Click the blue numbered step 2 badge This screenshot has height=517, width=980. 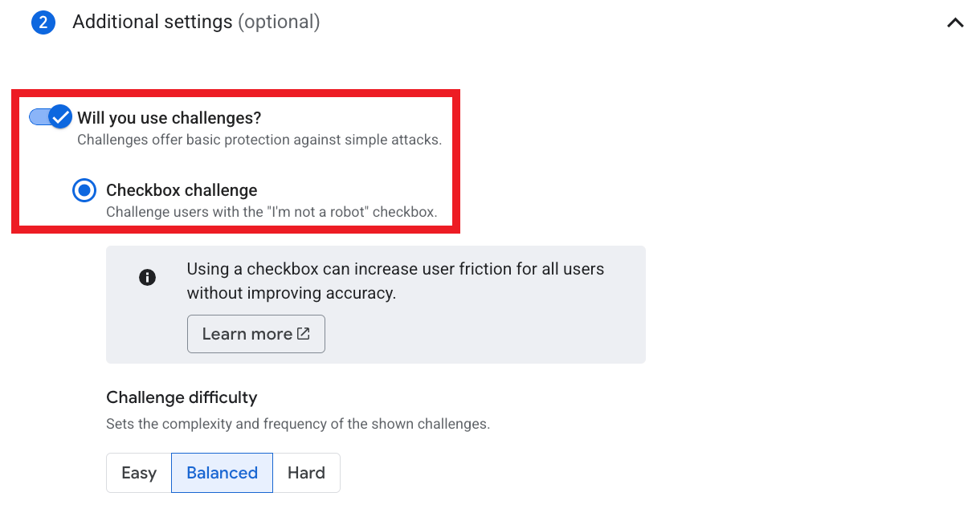coord(43,22)
